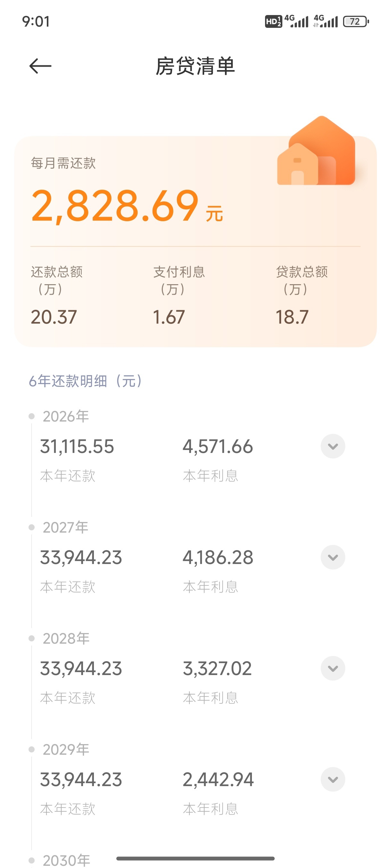391x868 pixels.
Task: Tap the 2027年 annual repayment 33,944.23
Action: click(81, 557)
